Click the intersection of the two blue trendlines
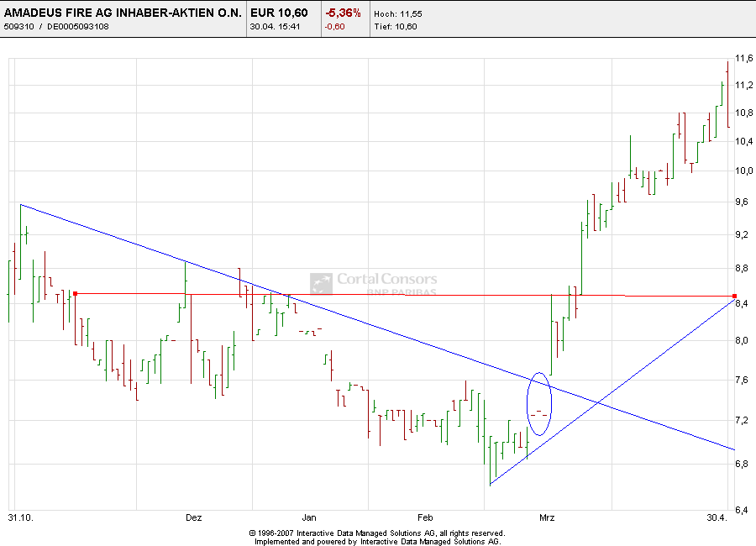This screenshot has width=756, height=546. point(598,404)
